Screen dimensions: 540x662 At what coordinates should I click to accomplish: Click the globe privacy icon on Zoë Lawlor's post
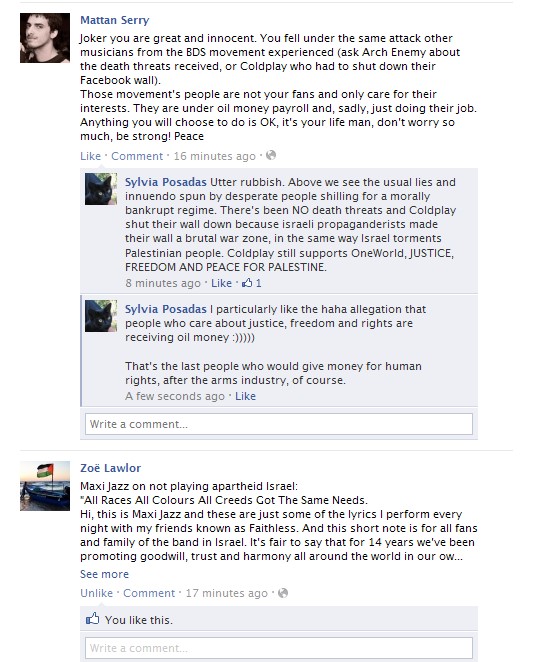click(x=283, y=593)
